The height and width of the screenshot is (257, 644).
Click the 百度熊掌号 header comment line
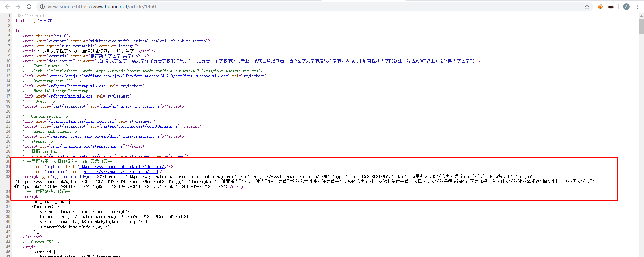[68, 162]
